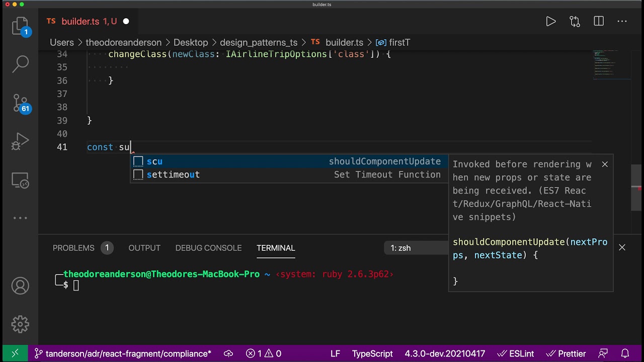Run the code with play icon
The width and height of the screenshot is (644, 362).
(x=551, y=22)
